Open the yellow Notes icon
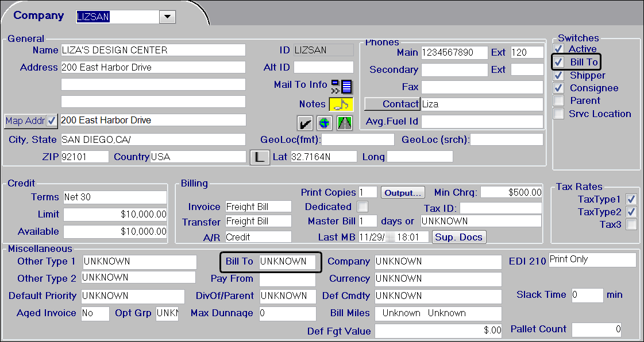 click(341, 104)
